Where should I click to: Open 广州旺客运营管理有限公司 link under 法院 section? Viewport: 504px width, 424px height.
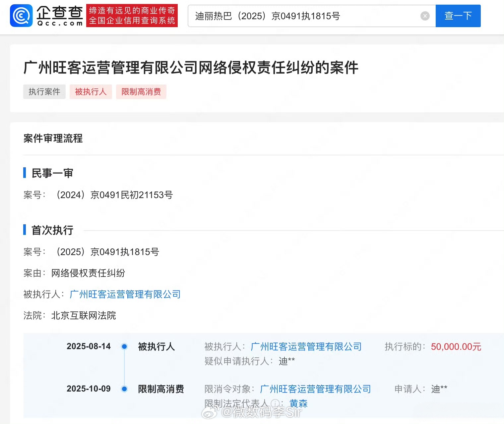[125, 294]
